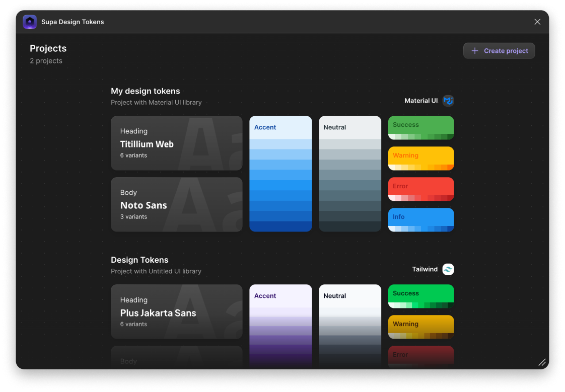
Task: Click the '3 variants' text on Noto Sans
Action: click(133, 217)
